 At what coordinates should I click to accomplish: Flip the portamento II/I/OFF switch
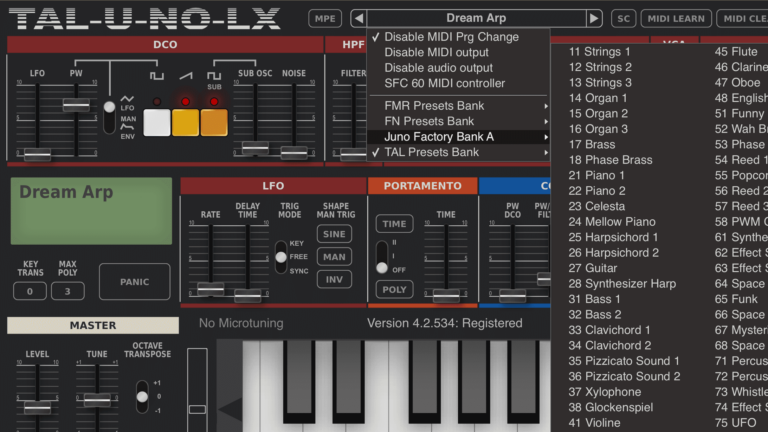(x=382, y=257)
